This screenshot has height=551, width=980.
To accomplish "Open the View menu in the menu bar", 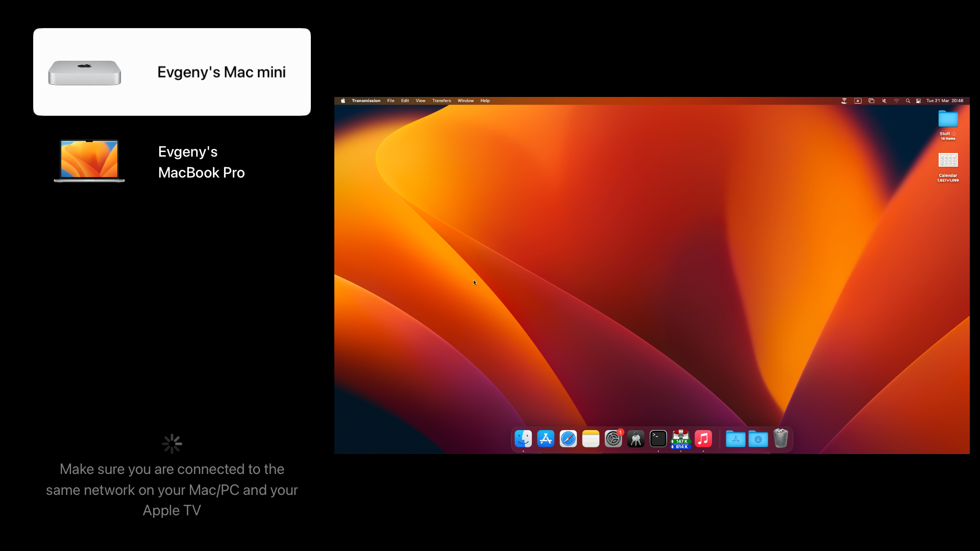I will (x=420, y=101).
